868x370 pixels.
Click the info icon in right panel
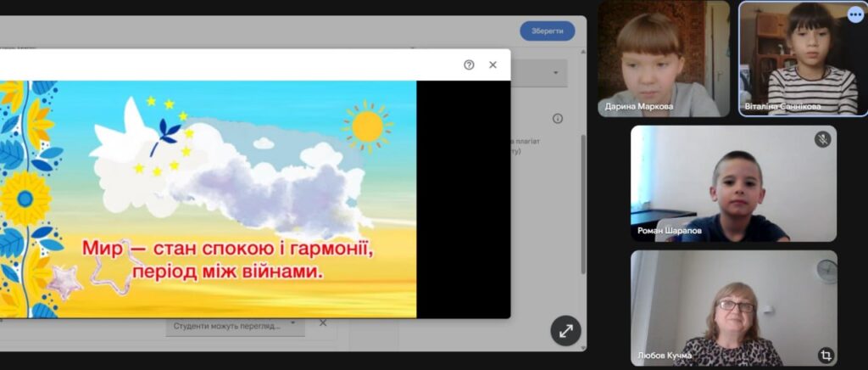557,119
